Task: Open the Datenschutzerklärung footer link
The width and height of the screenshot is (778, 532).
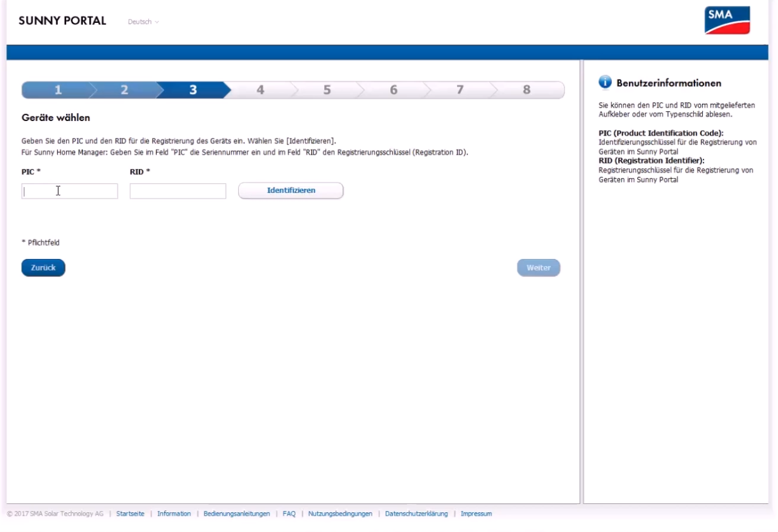Action: pos(416,514)
